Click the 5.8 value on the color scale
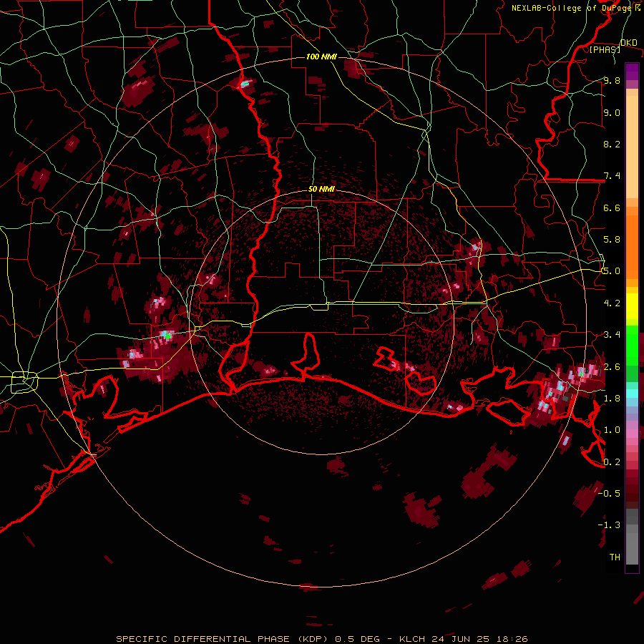644x644 pixels. point(612,240)
